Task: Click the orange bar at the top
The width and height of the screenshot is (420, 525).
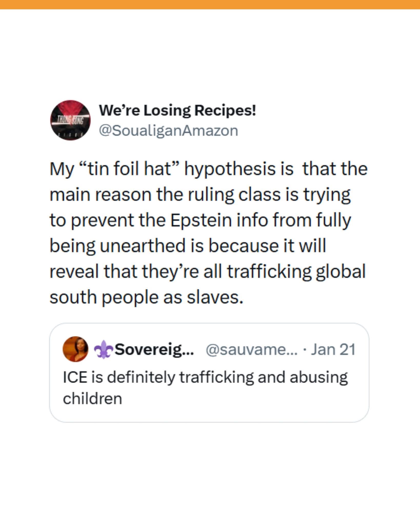Action: (x=210, y=4)
